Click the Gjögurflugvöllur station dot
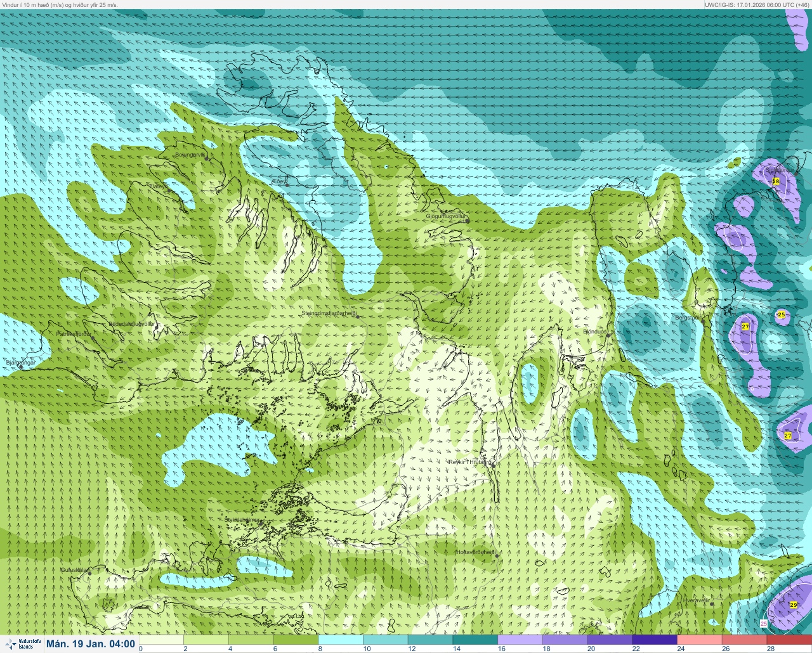 click(467, 220)
